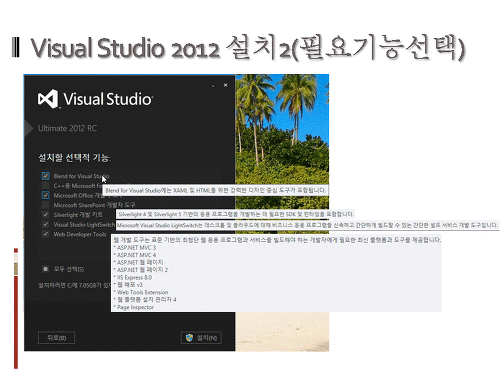500x375 pixels.
Task: Click 'ASP.NET MVC 4' in tooltip list
Action: (135, 255)
